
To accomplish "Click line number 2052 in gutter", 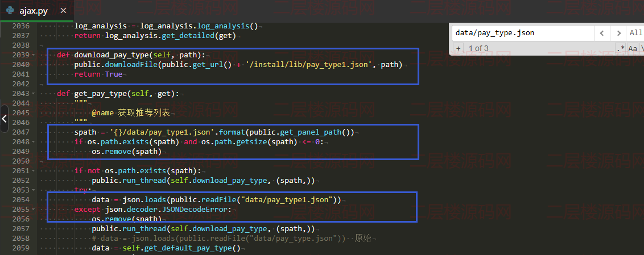I will point(21,181).
